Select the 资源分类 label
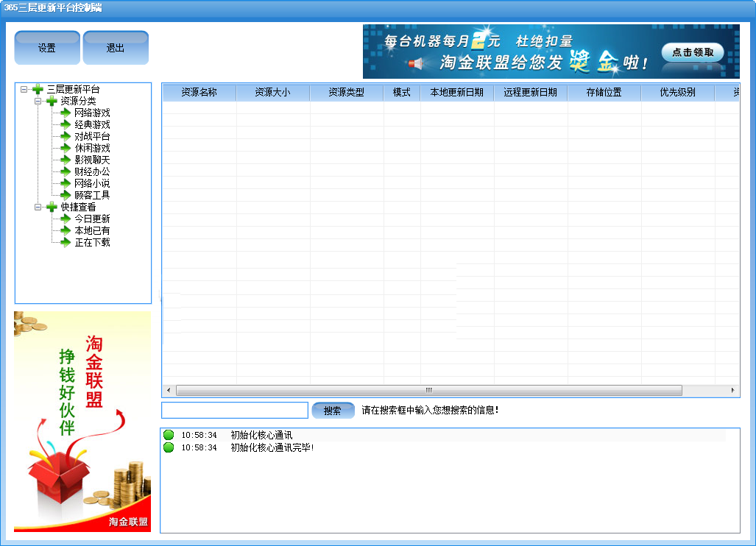 tap(78, 102)
